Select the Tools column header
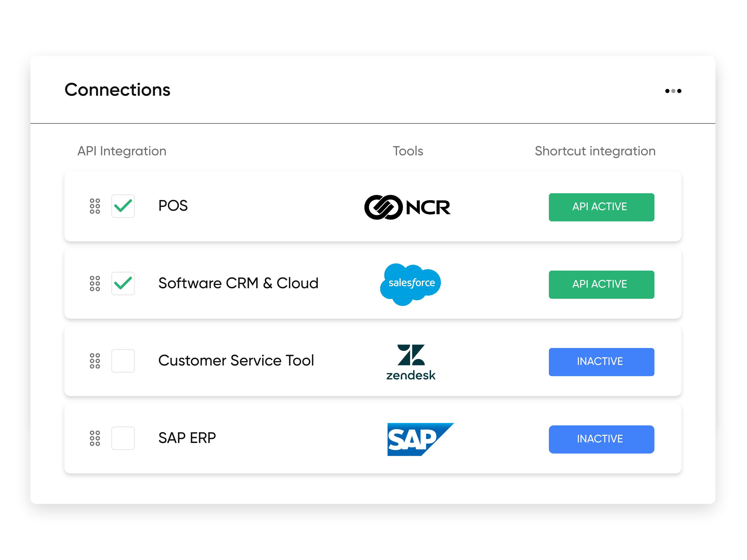The width and height of the screenshot is (747, 560). (x=408, y=151)
